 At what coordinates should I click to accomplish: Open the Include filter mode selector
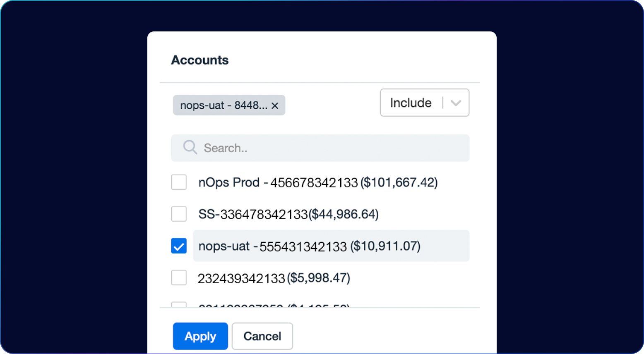point(425,103)
